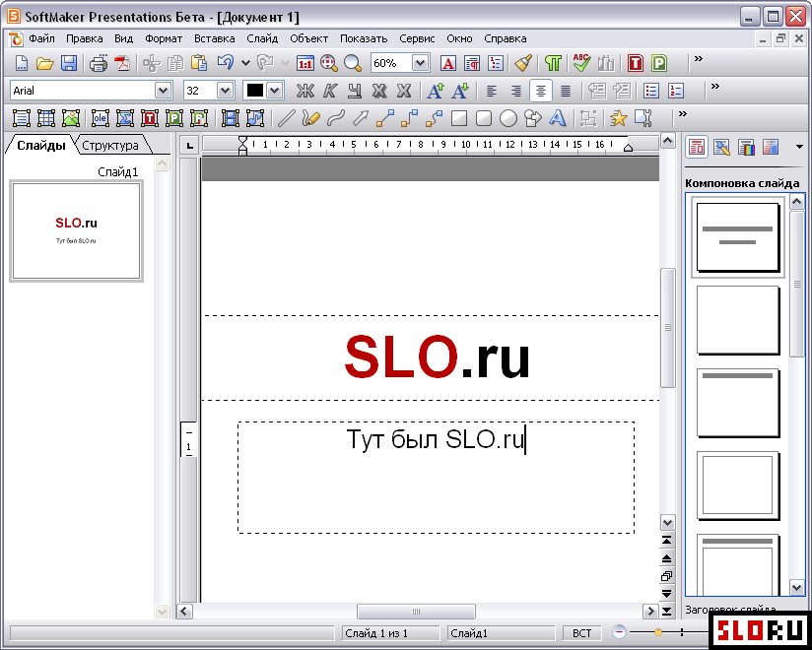Open the Arial font name dropdown
The width and height of the screenshot is (812, 650).
(164, 91)
